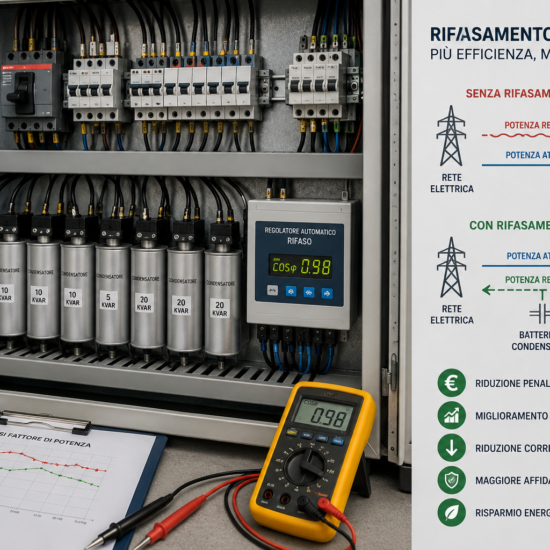Image resolution: width=550 pixels, height=550 pixels.
Task: Click the REGOLATORE AUTOMATICO label
Action: [300, 231]
